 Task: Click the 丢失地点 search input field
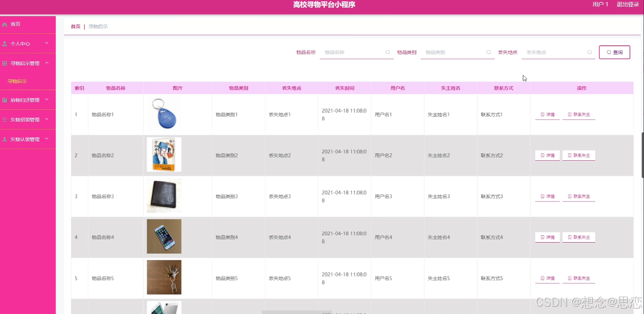pyautogui.click(x=558, y=52)
